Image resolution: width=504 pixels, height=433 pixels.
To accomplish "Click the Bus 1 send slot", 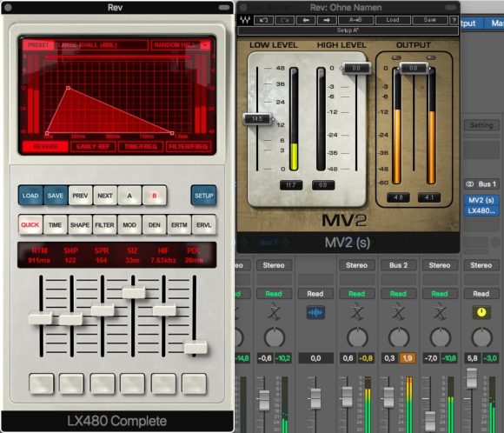I will tap(481, 184).
